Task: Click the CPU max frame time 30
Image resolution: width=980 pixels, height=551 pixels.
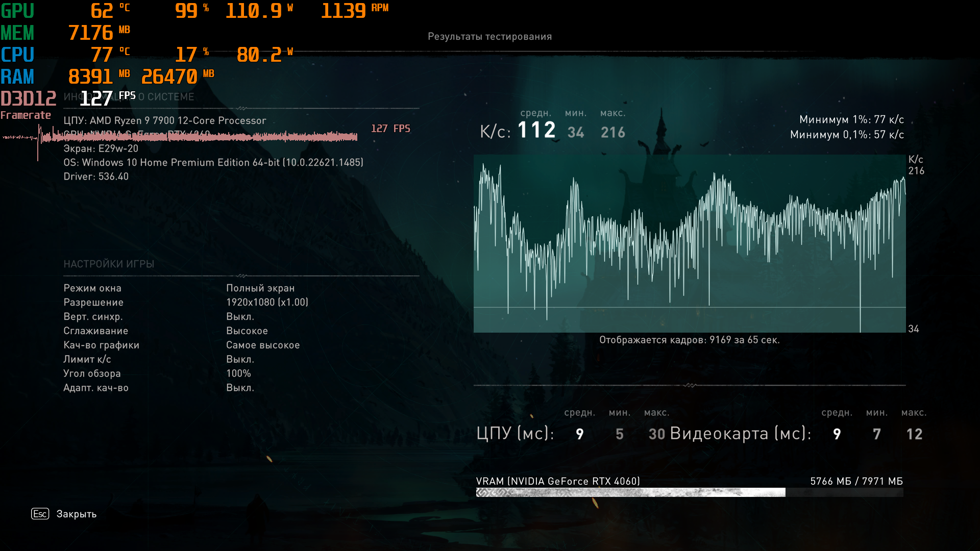Action: coord(657,434)
